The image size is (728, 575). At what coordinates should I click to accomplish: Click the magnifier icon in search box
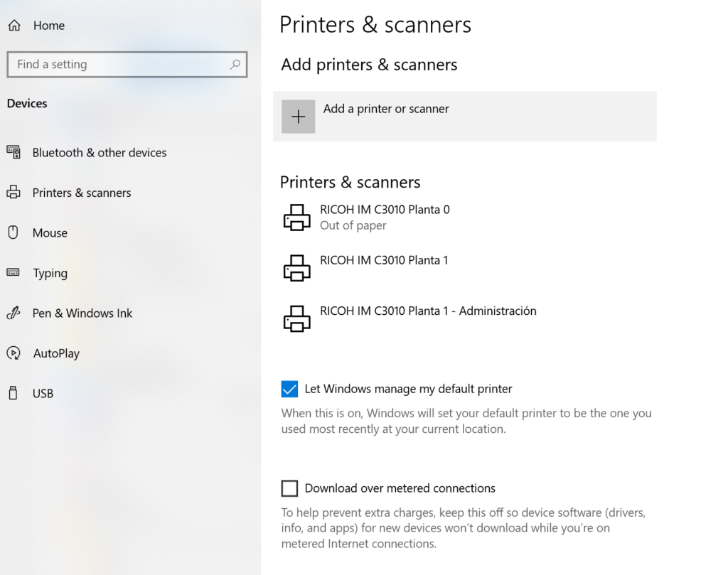pyautogui.click(x=235, y=65)
